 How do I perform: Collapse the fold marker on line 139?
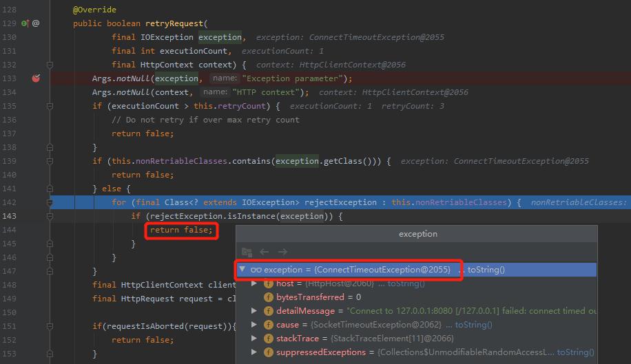50,161
